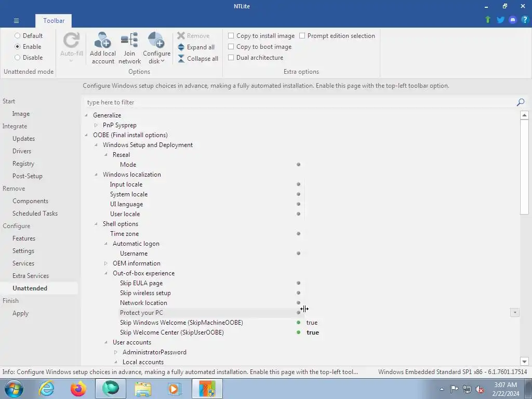Click the Add local account icon
532x399 pixels.
(102, 40)
